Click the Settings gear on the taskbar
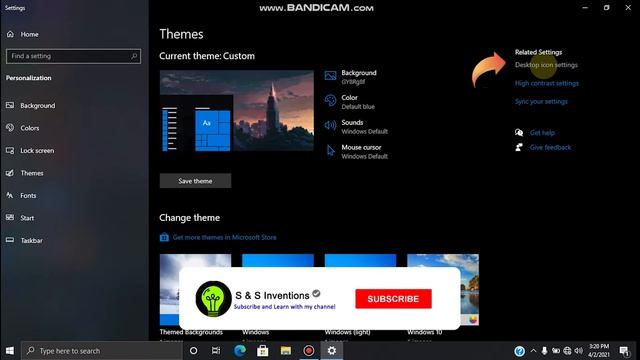Screen dimensions: 640x360 332,351
